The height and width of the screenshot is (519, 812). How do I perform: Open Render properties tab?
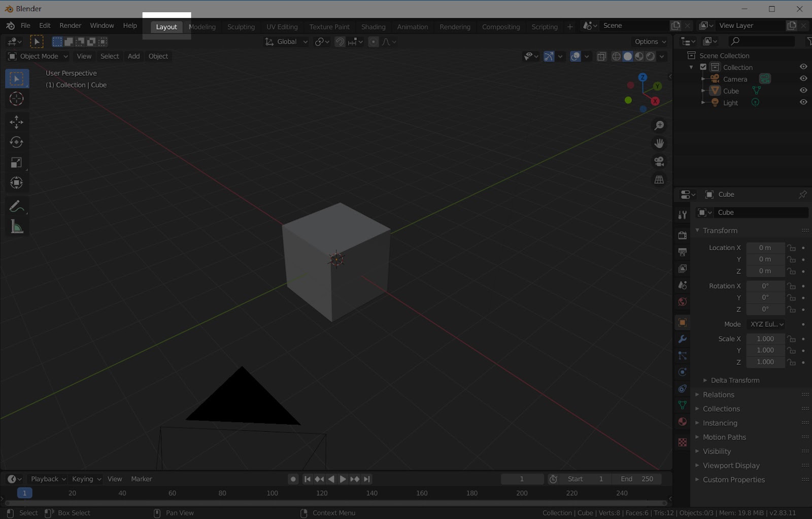click(682, 235)
